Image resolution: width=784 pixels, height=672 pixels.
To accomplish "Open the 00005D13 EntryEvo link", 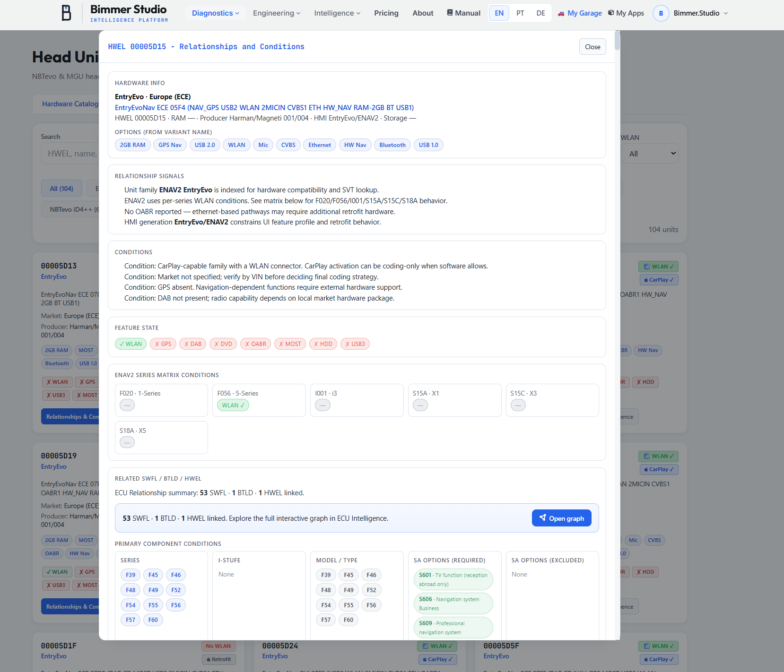I will coord(53,276).
